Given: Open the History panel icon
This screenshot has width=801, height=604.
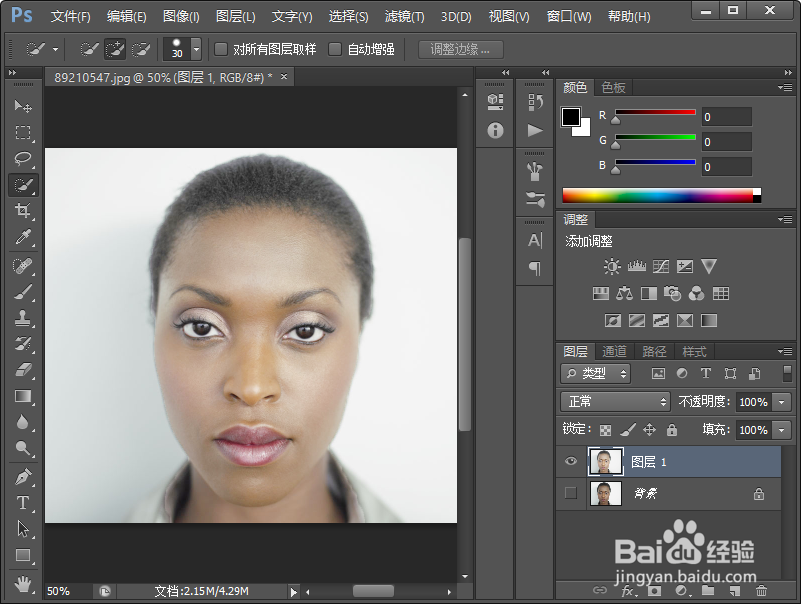Looking at the screenshot, I should [535, 102].
